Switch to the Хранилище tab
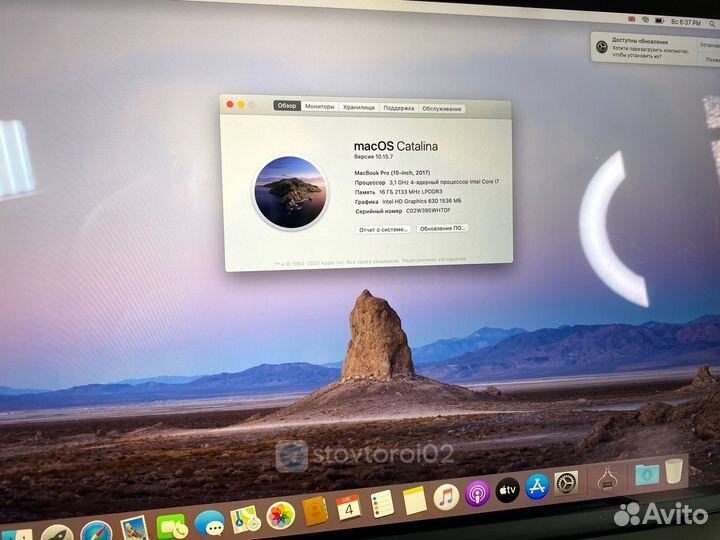The height and width of the screenshot is (540, 720). coord(359,107)
